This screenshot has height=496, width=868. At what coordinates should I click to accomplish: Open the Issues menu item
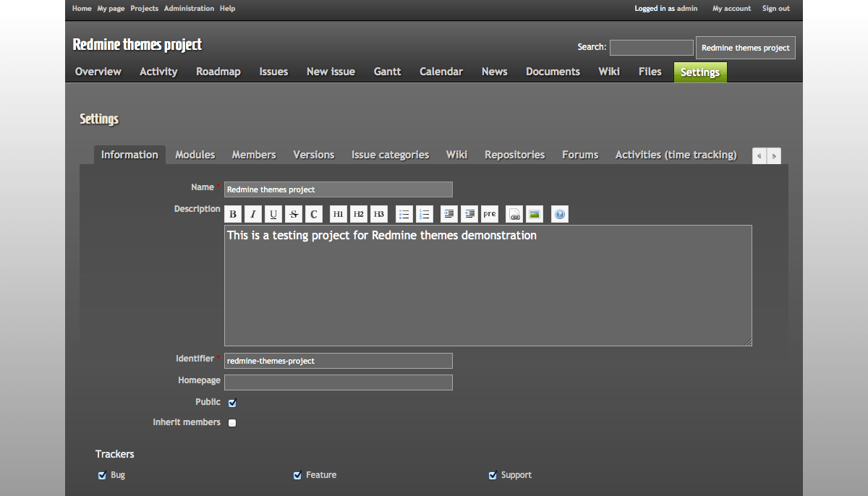[x=274, y=72]
